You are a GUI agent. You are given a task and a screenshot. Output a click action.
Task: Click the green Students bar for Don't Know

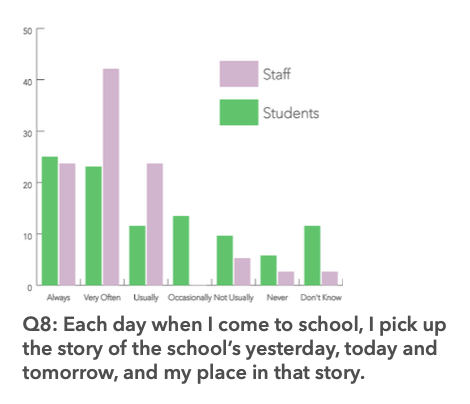pyautogui.click(x=312, y=256)
